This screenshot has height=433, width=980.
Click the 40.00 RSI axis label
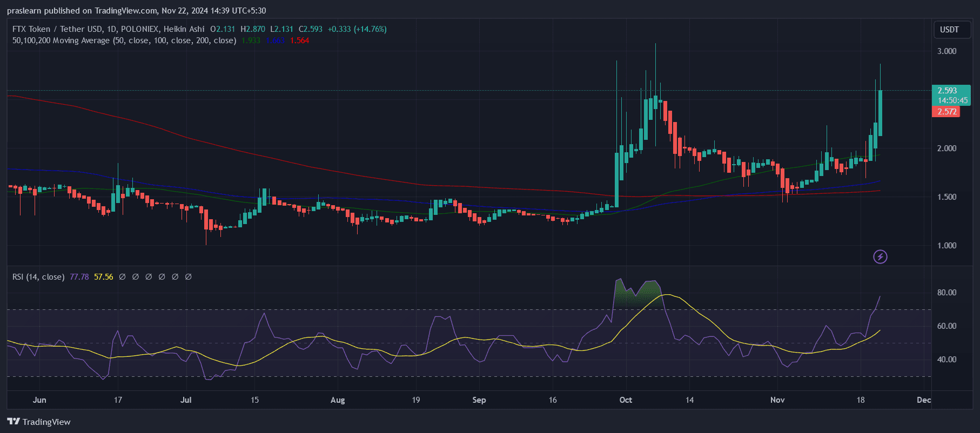tap(947, 360)
